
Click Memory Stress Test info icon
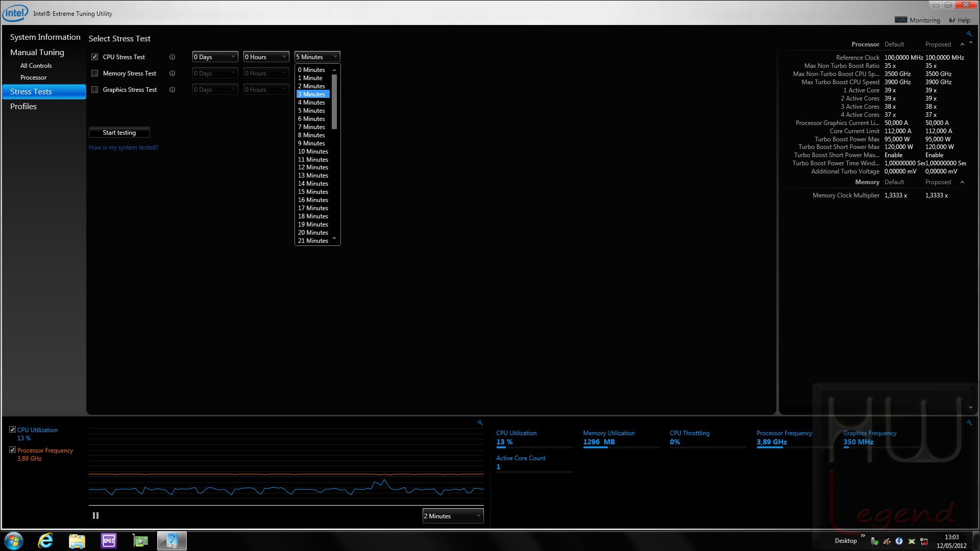[x=172, y=73]
